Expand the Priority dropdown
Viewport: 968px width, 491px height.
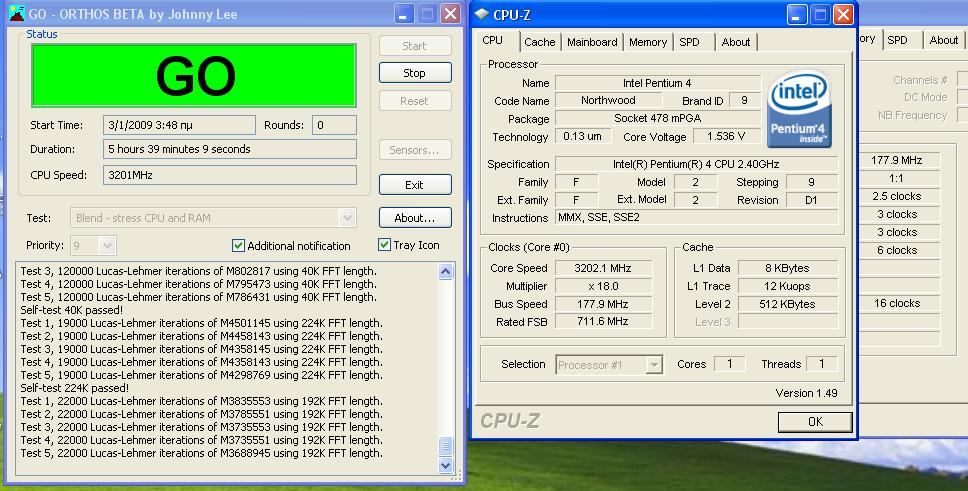107,246
